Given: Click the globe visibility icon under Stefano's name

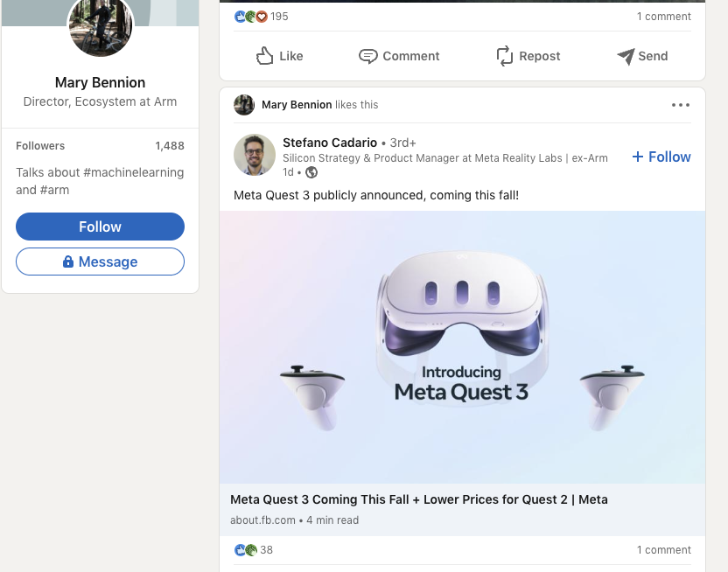Looking at the screenshot, I should click(x=311, y=172).
